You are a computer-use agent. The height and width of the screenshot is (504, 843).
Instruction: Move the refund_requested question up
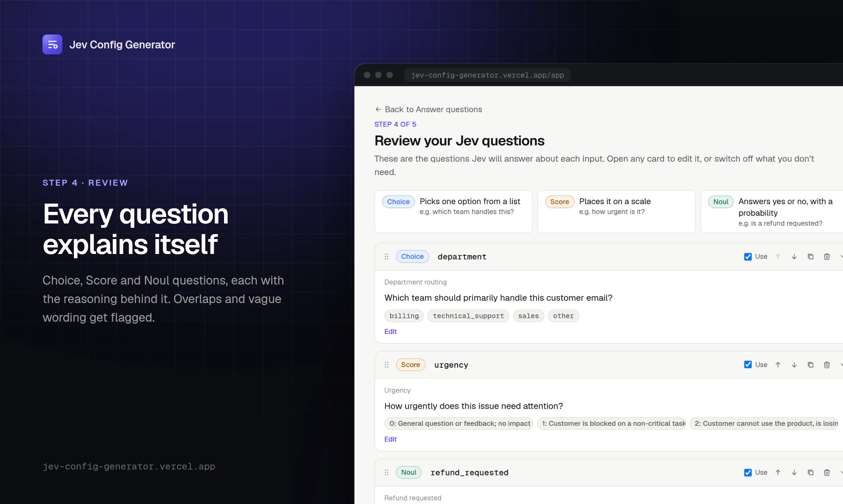[x=778, y=472]
